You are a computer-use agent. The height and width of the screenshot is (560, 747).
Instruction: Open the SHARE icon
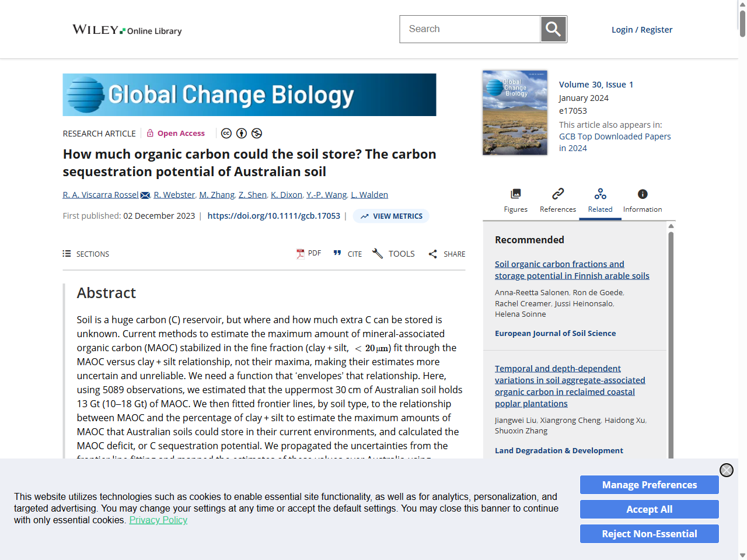432,253
